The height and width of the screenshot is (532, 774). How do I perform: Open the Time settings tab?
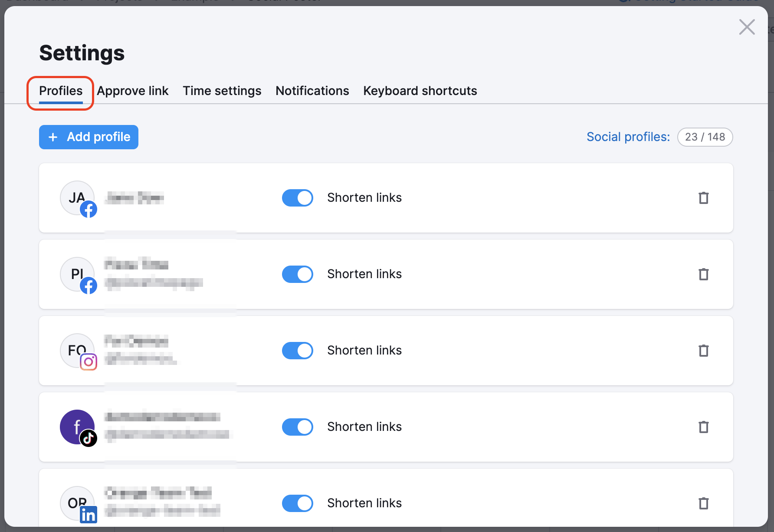click(222, 91)
